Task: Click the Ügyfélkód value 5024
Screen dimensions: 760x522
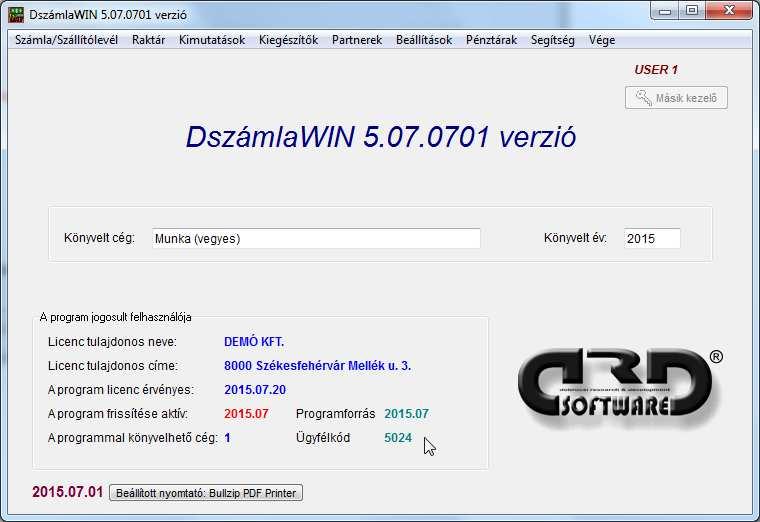Action: point(398,438)
